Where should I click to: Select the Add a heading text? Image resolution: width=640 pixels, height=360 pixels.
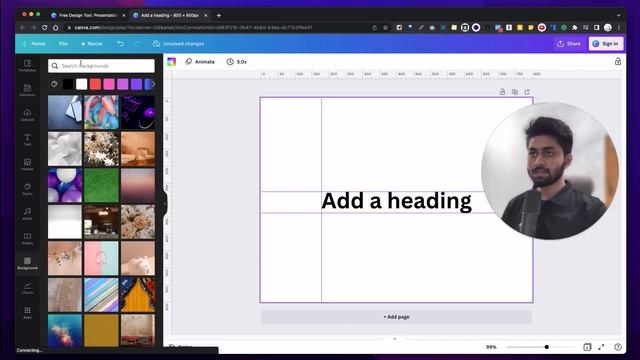tap(396, 201)
